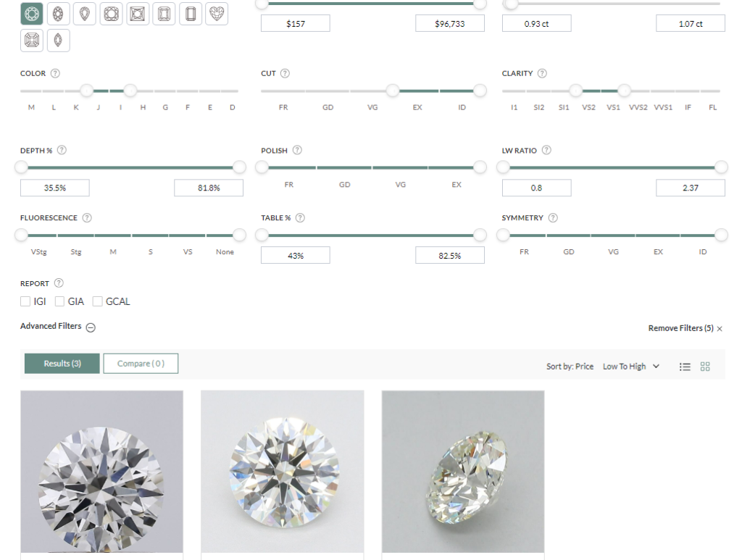Open the Results (3) tab
This screenshot has height=560, width=742.
62,363
